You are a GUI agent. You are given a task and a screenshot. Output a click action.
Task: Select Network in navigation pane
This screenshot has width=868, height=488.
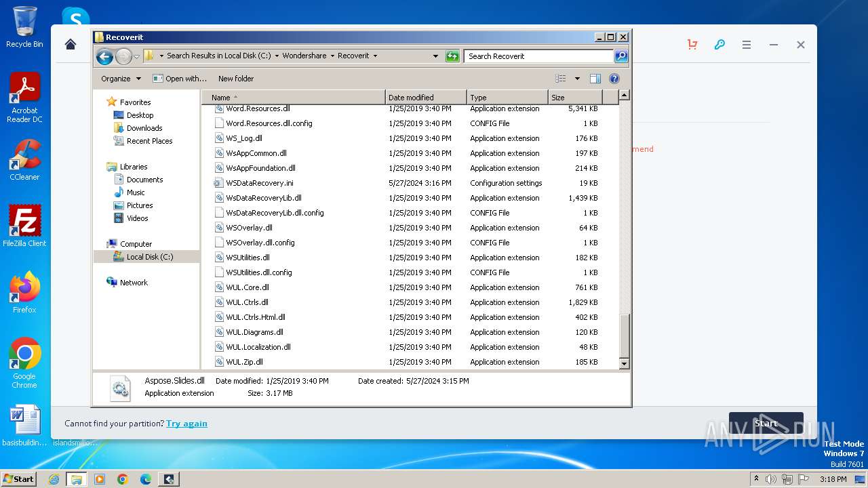(134, 283)
